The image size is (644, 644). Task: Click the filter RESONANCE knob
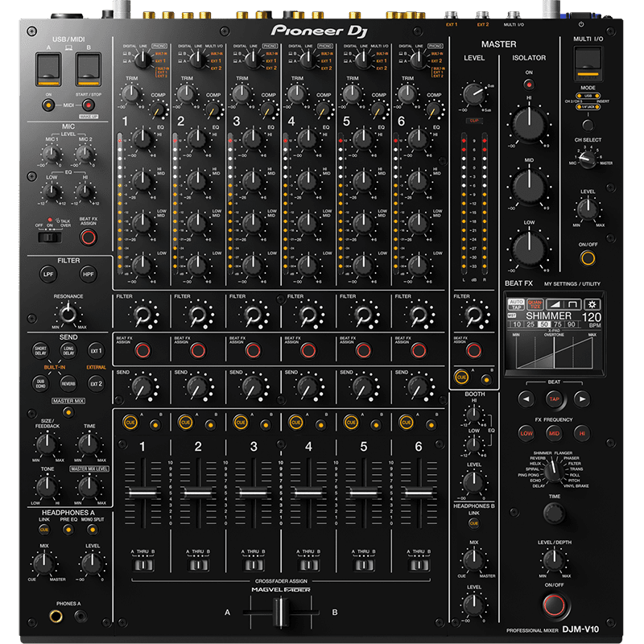(x=68, y=314)
